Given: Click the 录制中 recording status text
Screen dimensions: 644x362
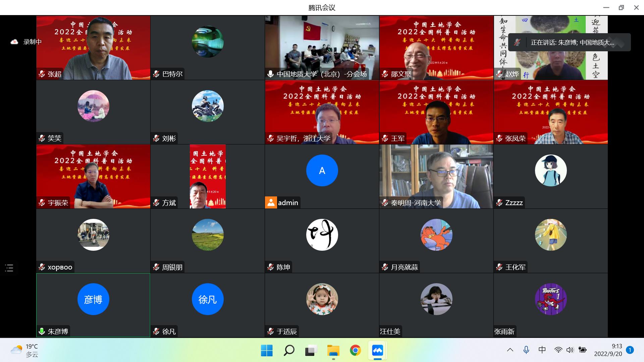Looking at the screenshot, I should click(x=33, y=42).
